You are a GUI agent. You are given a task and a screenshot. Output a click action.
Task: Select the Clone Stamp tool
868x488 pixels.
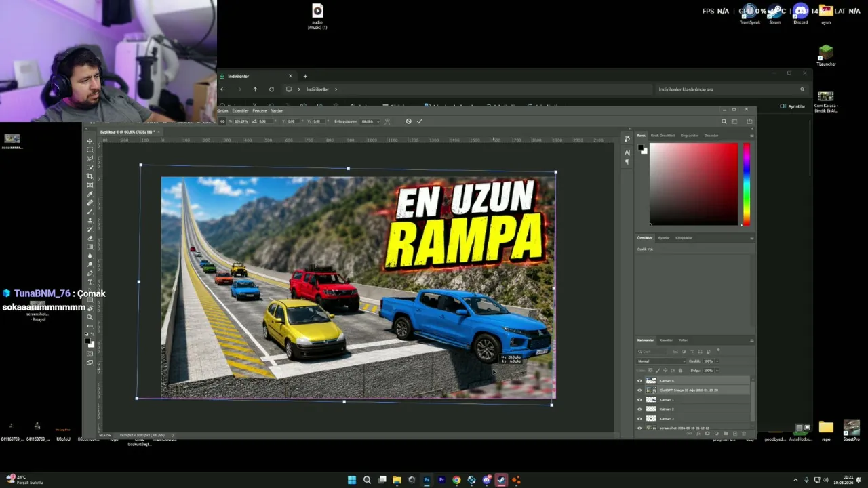90,220
